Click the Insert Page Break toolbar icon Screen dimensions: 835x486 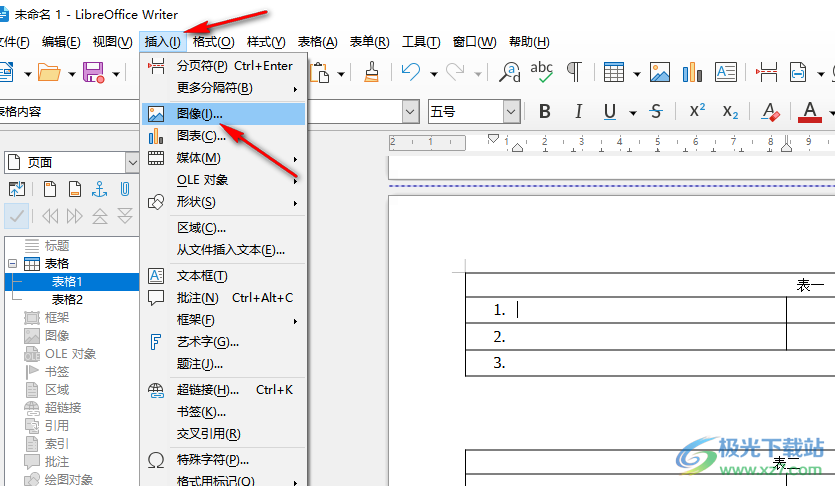pos(766,72)
